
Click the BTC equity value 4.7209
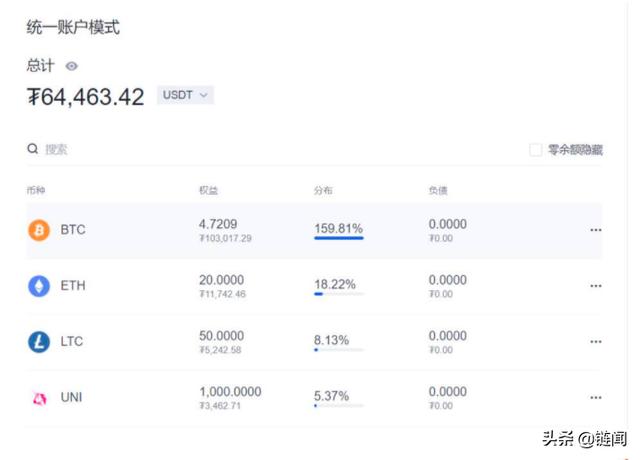[x=218, y=224]
